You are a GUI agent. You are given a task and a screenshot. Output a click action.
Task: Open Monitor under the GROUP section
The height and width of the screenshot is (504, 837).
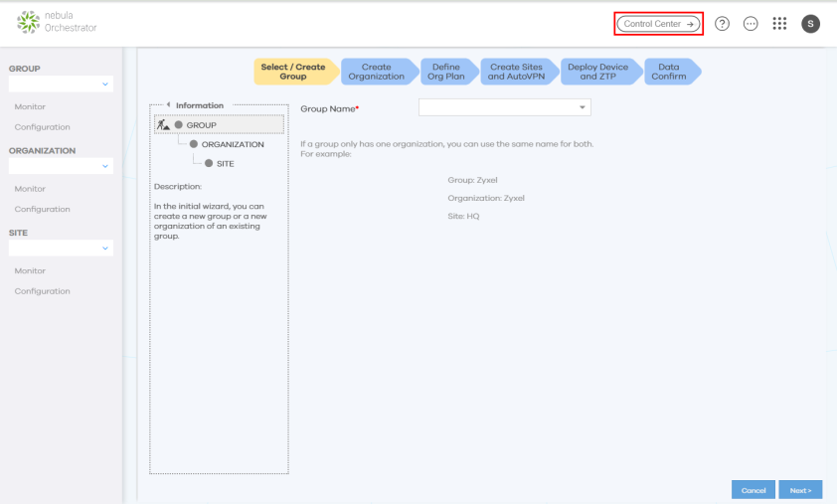click(x=30, y=106)
